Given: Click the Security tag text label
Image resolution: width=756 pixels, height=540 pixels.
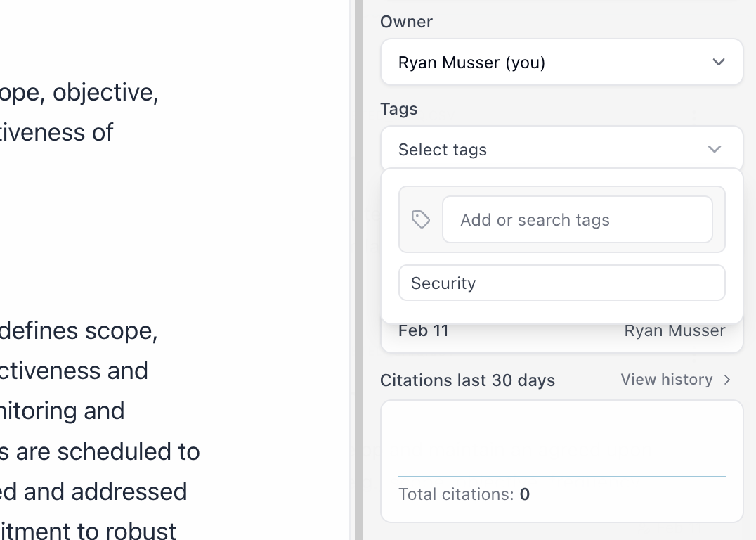Looking at the screenshot, I should coord(443,283).
